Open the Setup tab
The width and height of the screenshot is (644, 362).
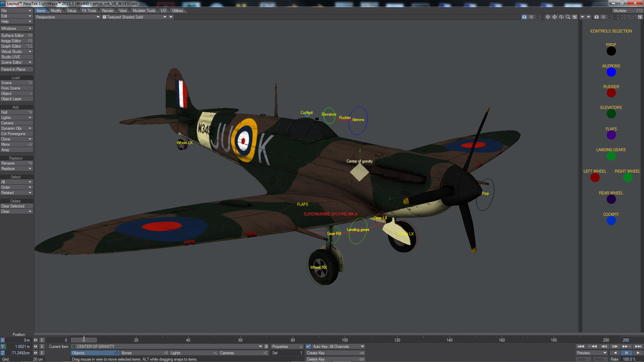(x=72, y=11)
